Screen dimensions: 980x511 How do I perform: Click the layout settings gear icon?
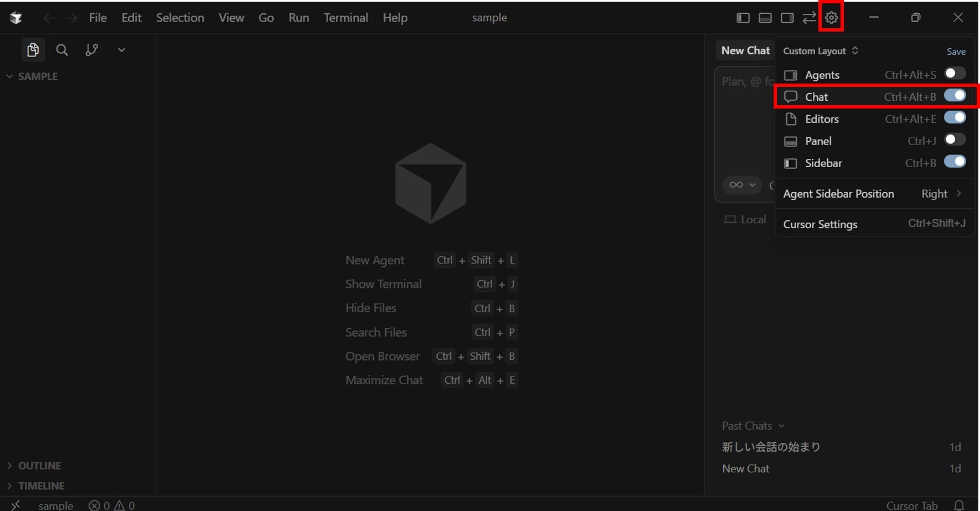click(831, 18)
